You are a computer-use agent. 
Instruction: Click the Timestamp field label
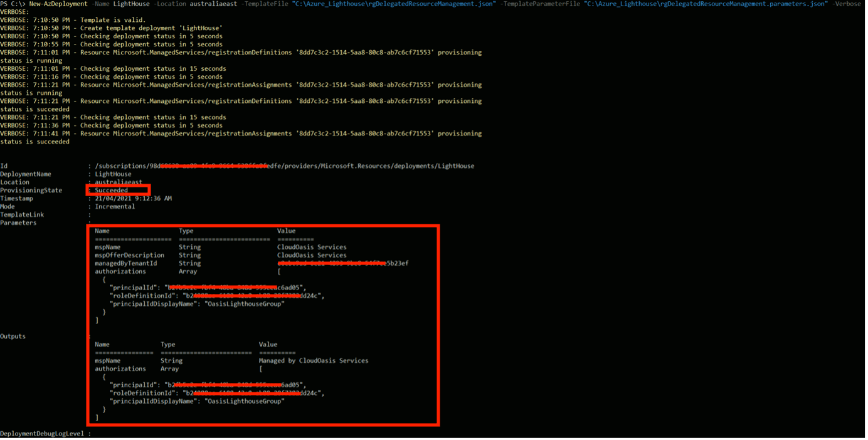click(16, 199)
